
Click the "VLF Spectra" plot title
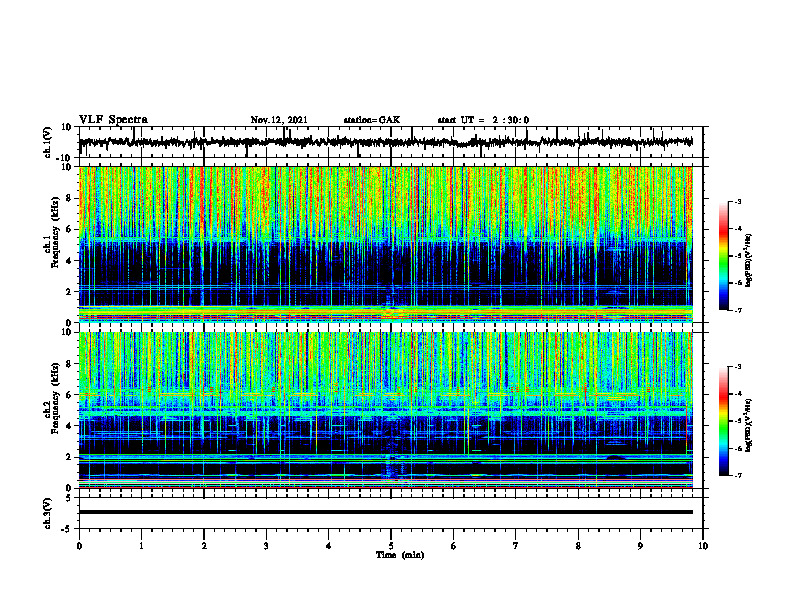(113, 120)
